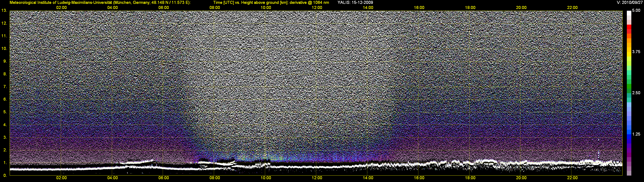Click the Meteorological Institute title text
644x182 pixels.
tap(100, 3)
